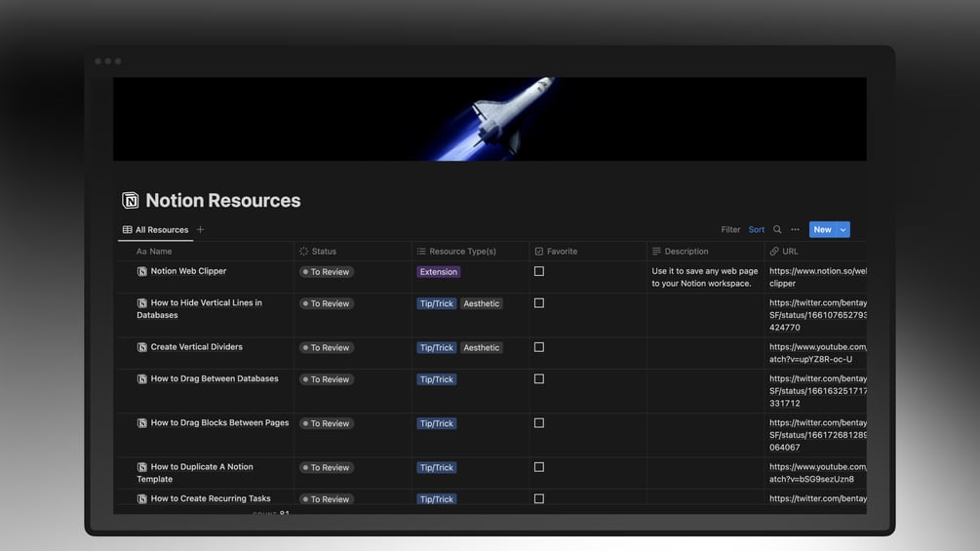Screen dimensions: 980x551
Task: Select the All Resources view tab
Action: point(156,230)
